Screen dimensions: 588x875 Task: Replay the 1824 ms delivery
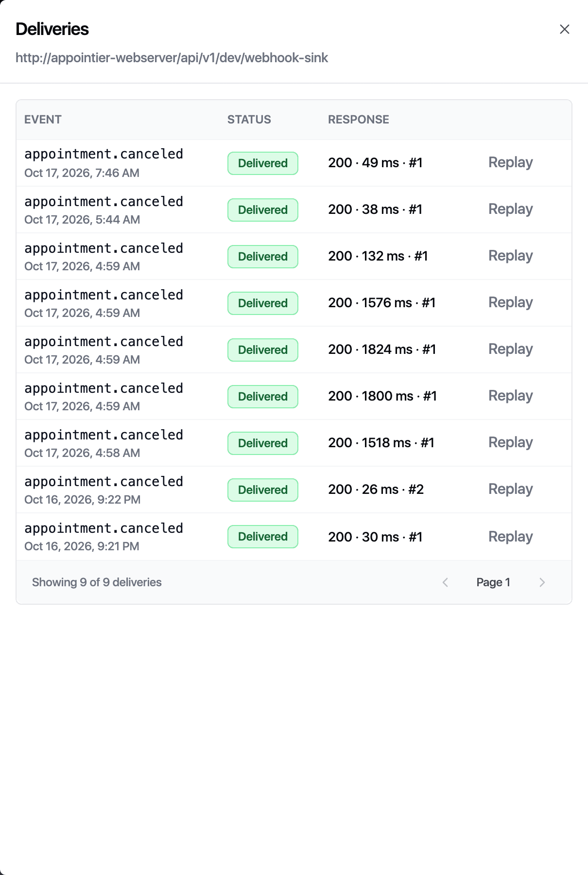(511, 349)
